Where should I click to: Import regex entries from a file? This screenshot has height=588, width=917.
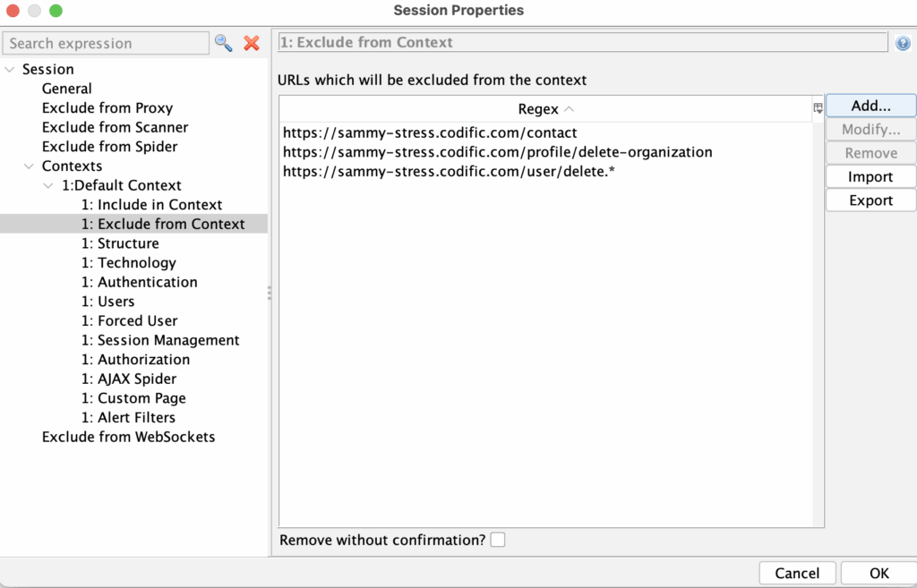point(870,176)
